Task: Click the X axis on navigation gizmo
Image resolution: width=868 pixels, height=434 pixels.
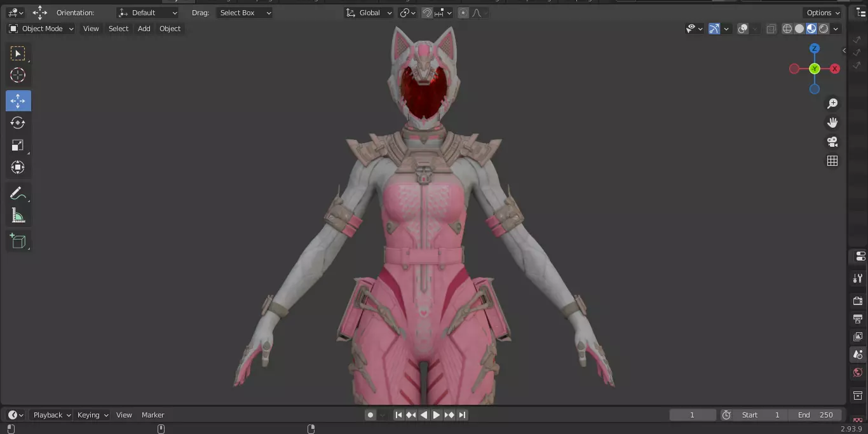Action: [x=835, y=69]
